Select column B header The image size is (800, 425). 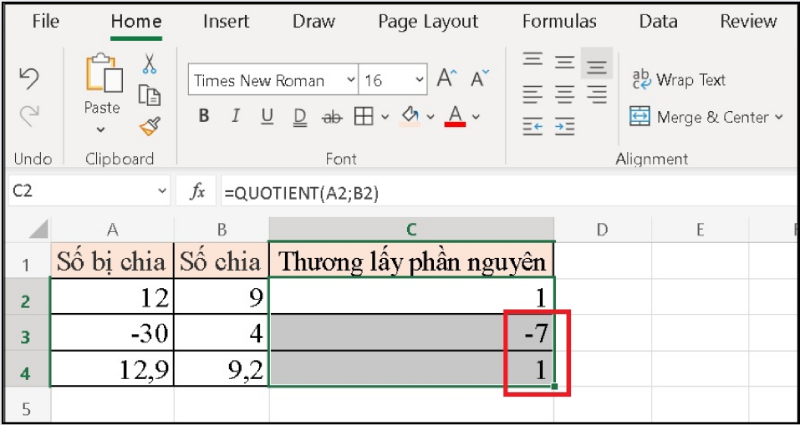pyautogui.click(x=221, y=230)
